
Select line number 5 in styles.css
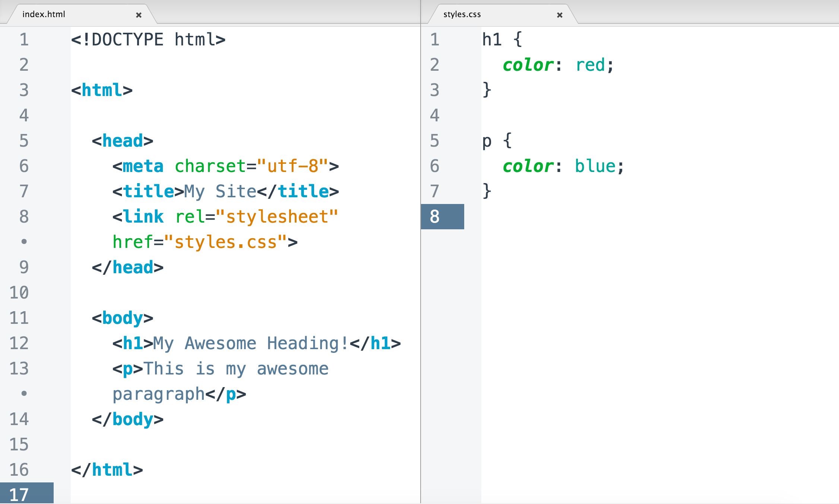click(435, 141)
